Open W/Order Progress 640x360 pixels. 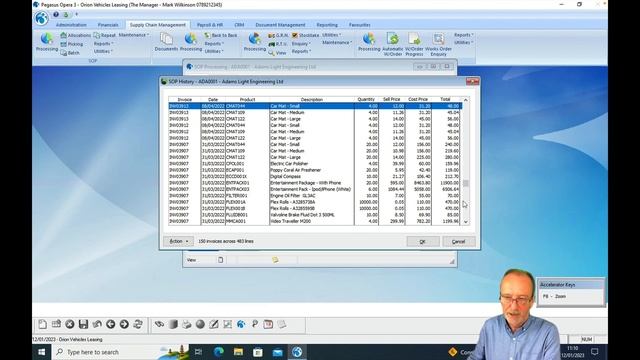point(414,44)
